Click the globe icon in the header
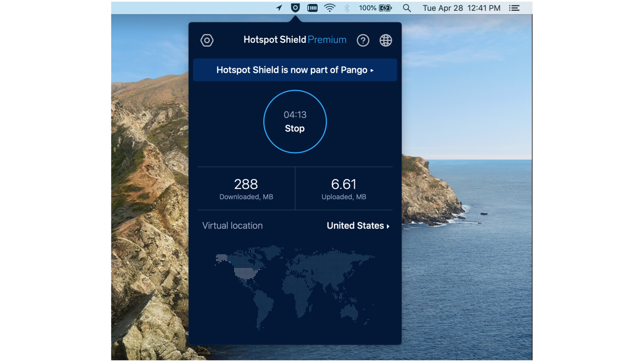This screenshot has width=644, height=362. tap(386, 40)
